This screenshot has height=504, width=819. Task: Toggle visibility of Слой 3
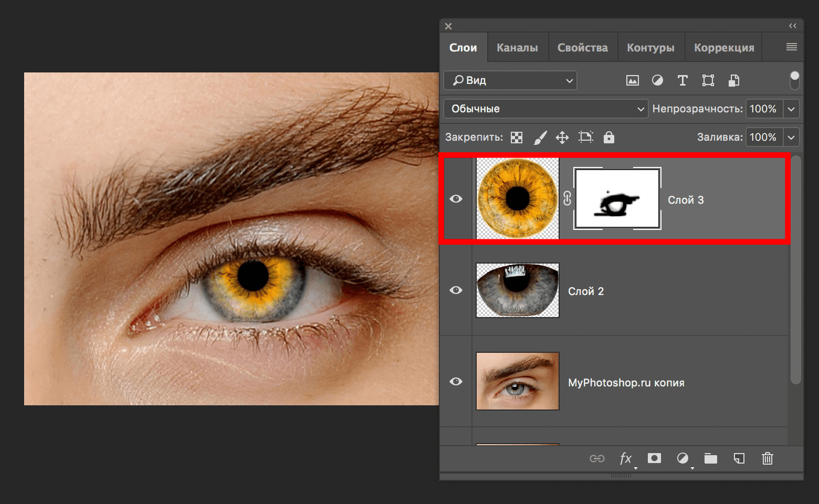point(456,198)
